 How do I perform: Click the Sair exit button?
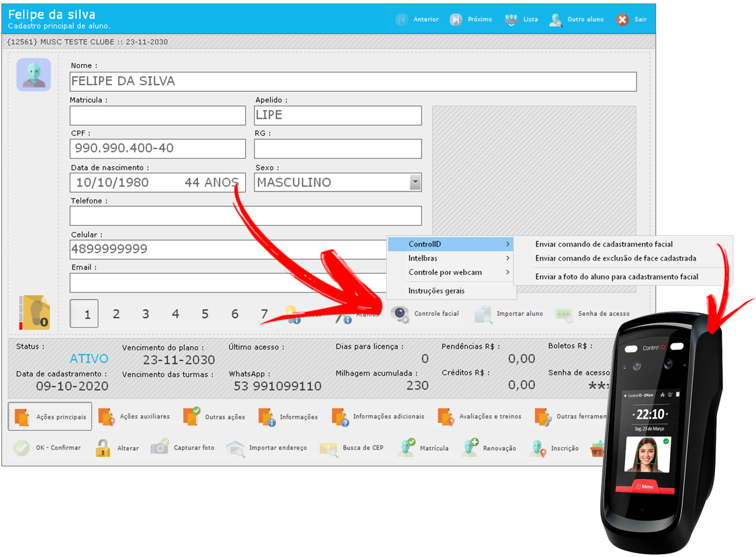622,19
